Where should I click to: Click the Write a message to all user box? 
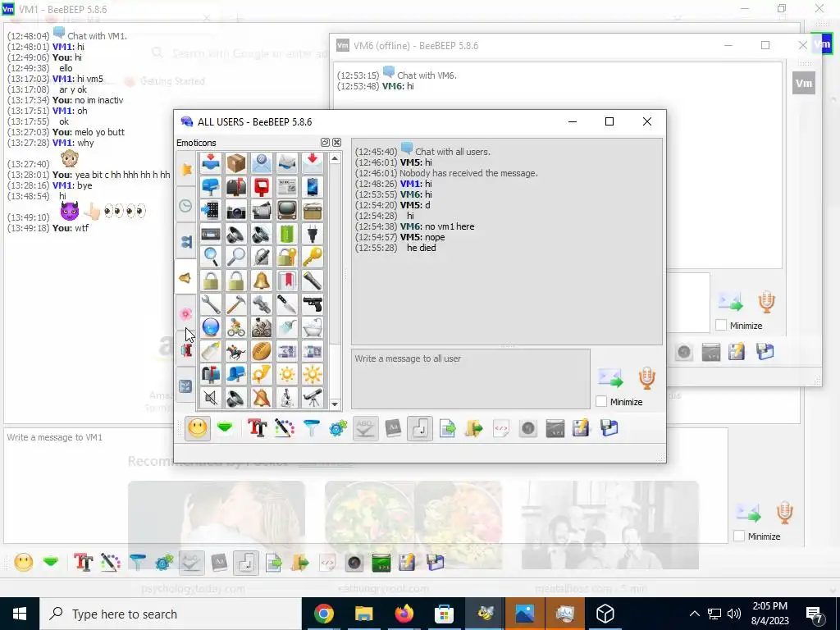[x=471, y=379]
